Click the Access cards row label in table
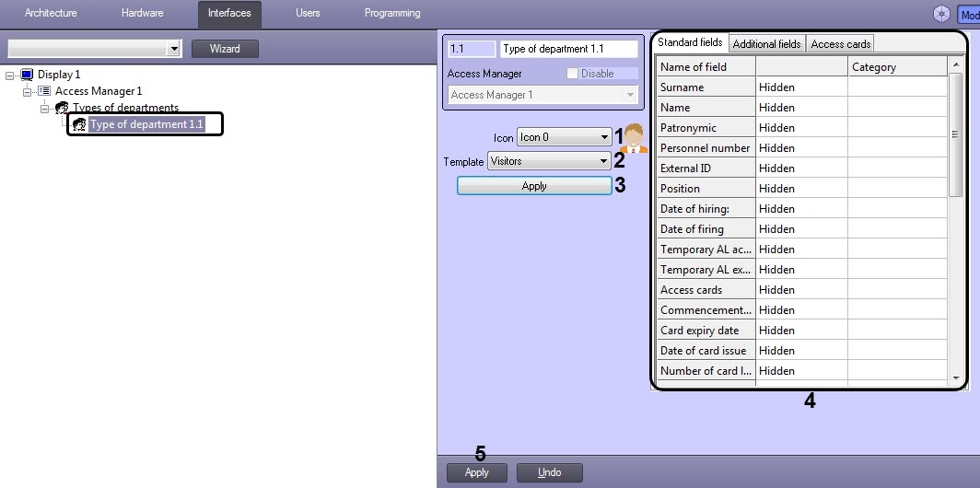 [x=706, y=290]
